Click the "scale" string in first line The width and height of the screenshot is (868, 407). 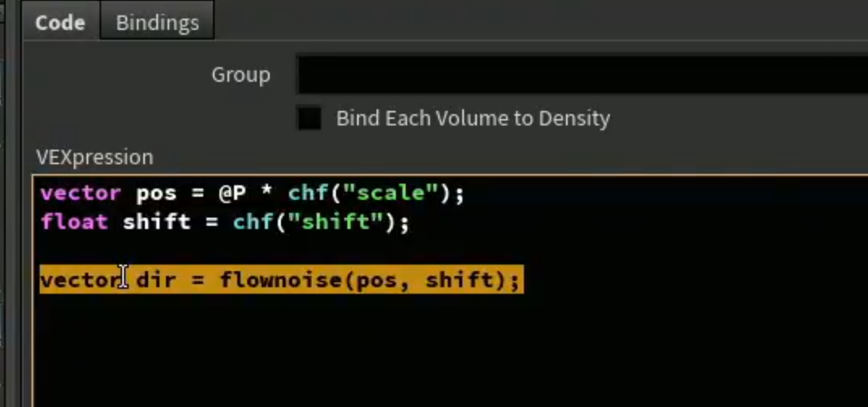390,193
